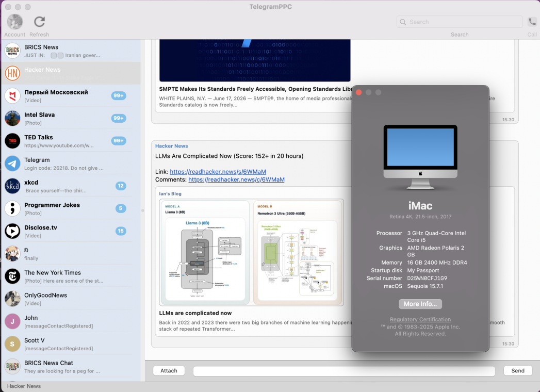Screen dimensions: 540x392
Task: Click 'Hacker News' status bar text
Action: 24,386
